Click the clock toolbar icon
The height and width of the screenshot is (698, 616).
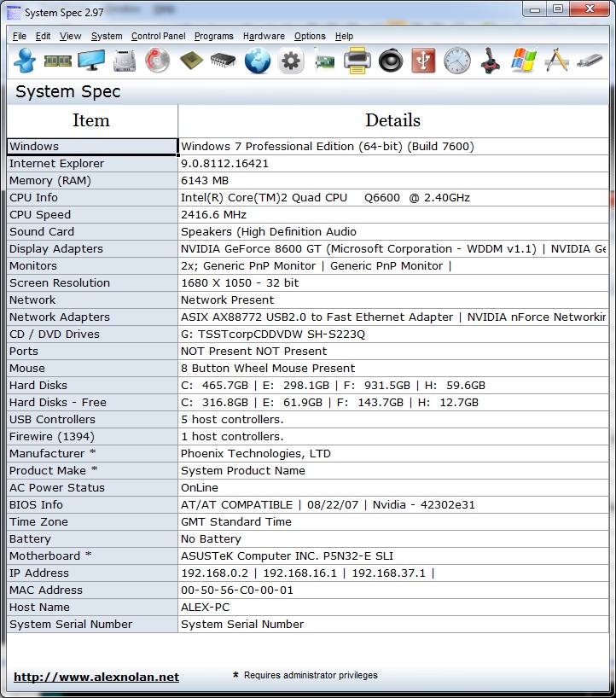tap(456, 61)
